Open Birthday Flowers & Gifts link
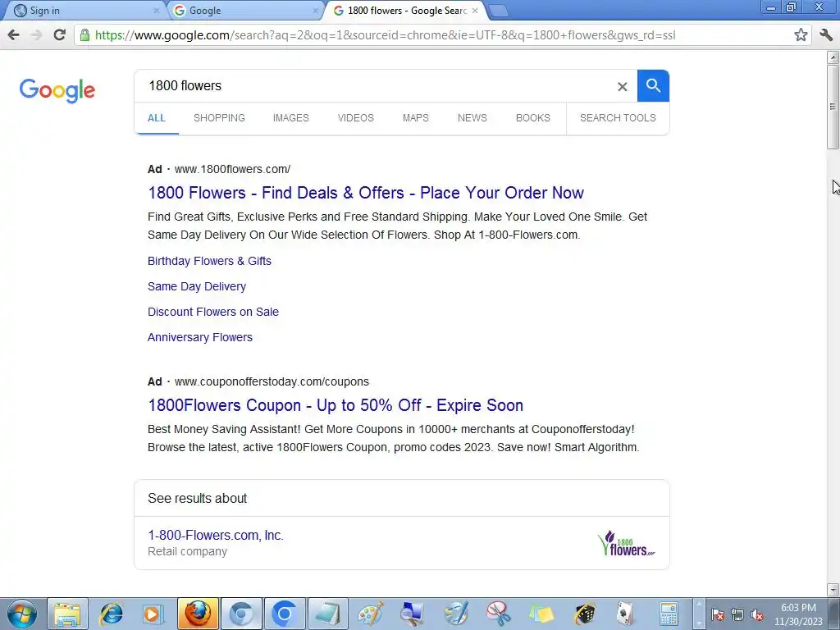 pos(209,261)
